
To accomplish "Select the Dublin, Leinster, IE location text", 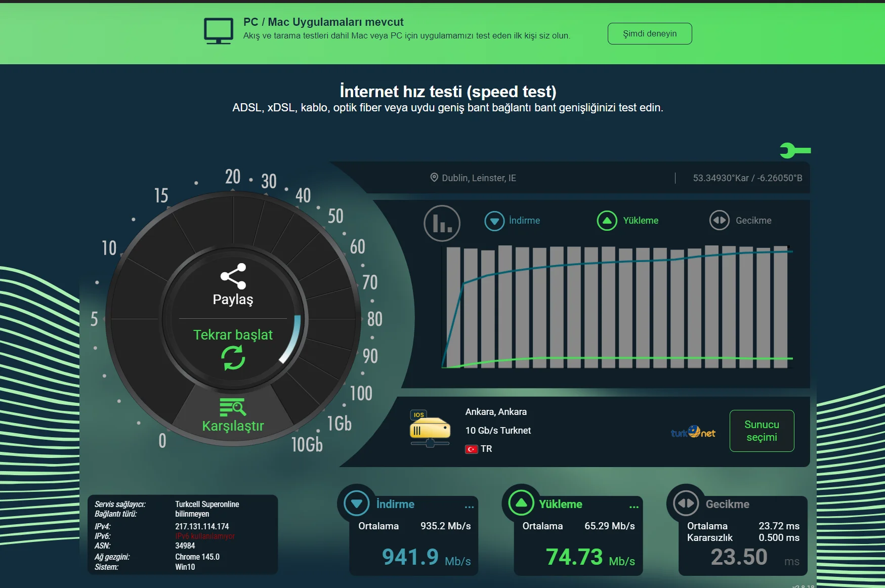I will [x=479, y=178].
